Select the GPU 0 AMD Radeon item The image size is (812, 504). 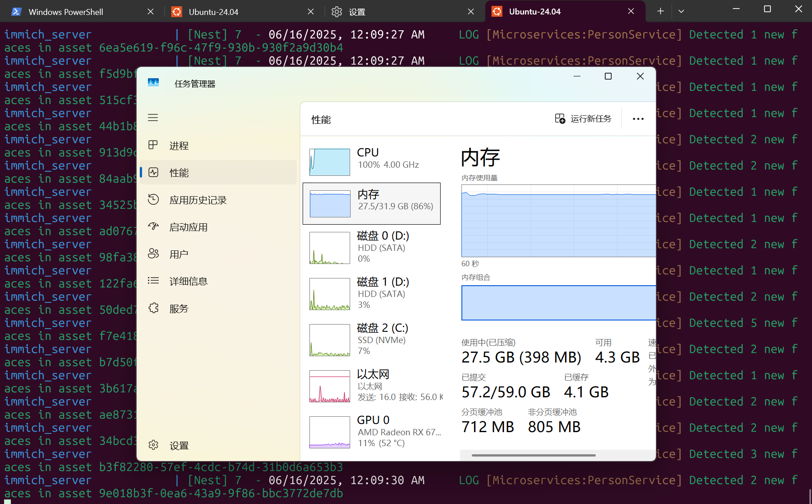tap(371, 432)
